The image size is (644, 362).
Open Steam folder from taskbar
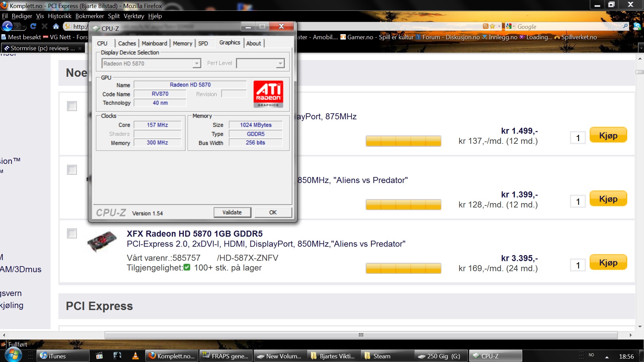(x=387, y=356)
